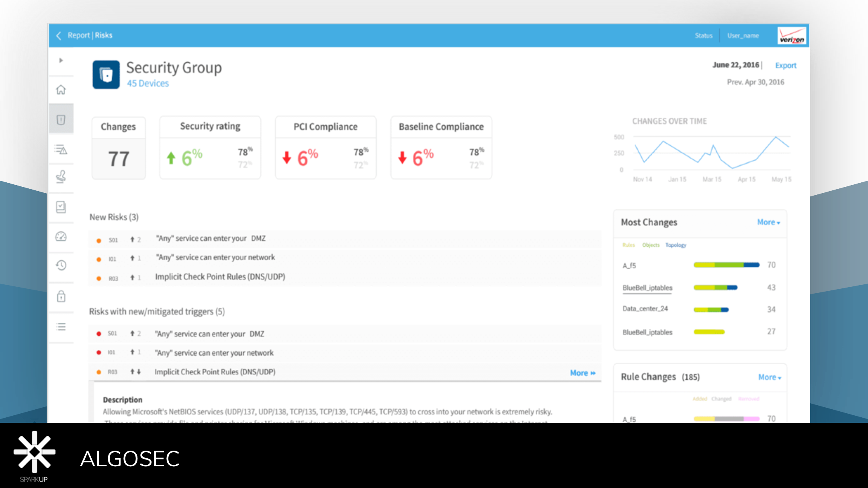Click the New Risks (3) heading
Image resolution: width=868 pixels, height=488 pixels.
tap(114, 217)
